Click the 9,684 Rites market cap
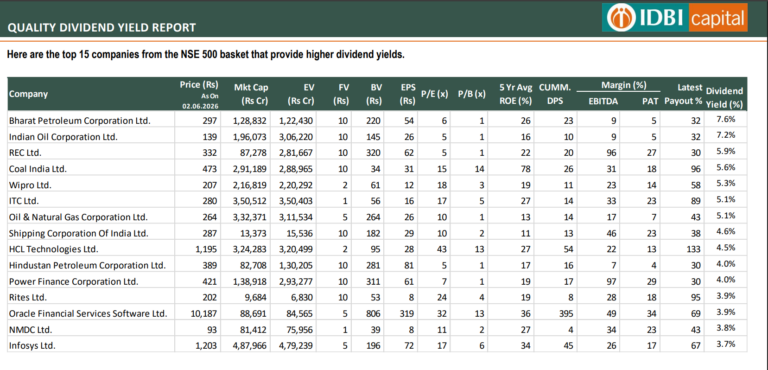The height and width of the screenshot is (370, 768). click(x=257, y=297)
